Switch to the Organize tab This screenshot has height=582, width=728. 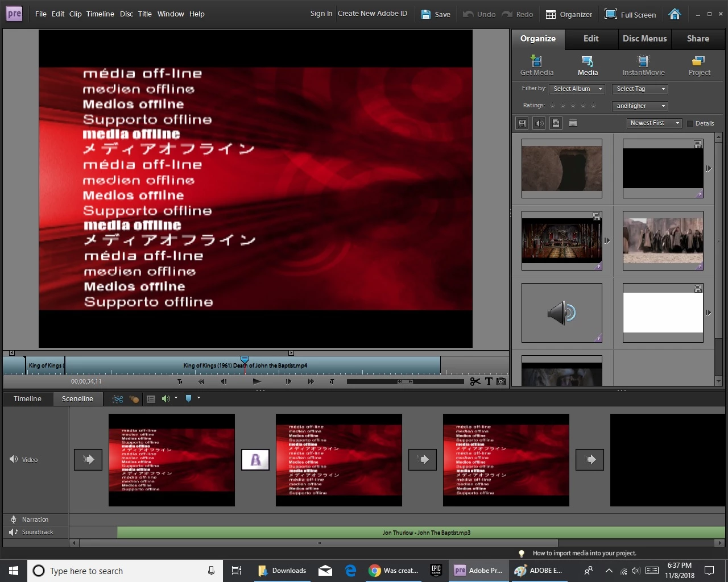pos(537,39)
